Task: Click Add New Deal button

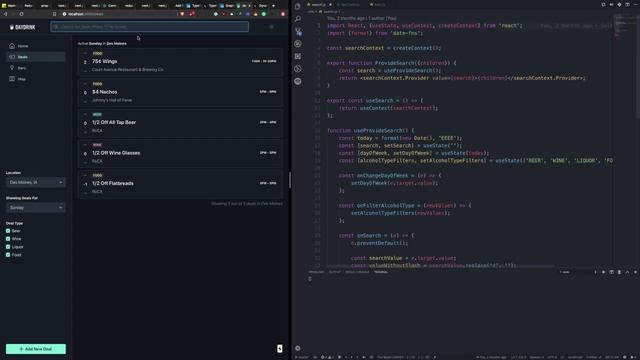Action: tap(36, 349)
